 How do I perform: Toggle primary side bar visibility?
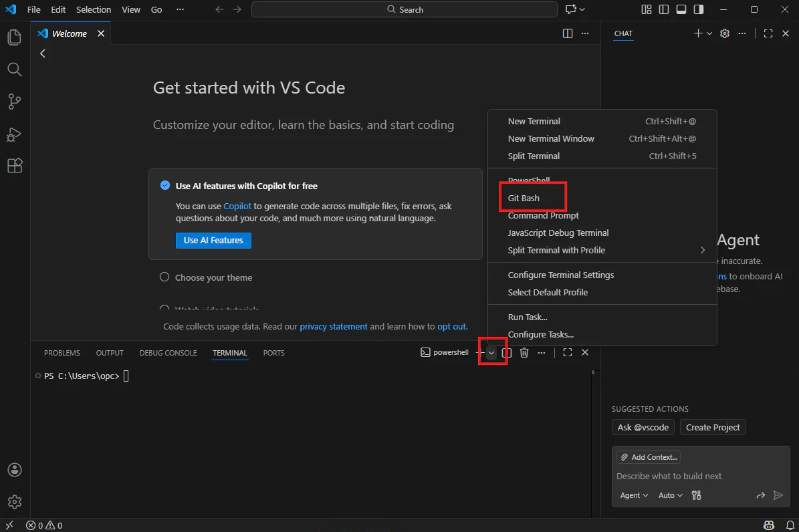pyautogui.click(x=663, y=9)
